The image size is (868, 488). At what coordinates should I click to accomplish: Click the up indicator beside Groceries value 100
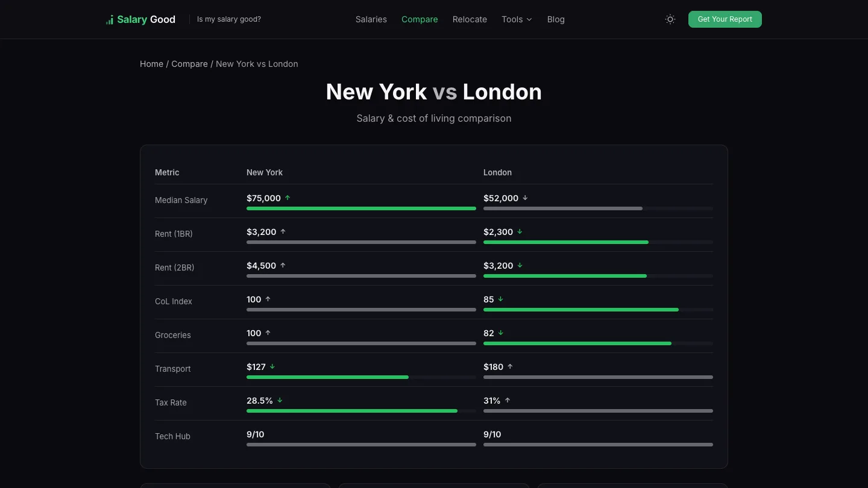[x=268, y=333]
